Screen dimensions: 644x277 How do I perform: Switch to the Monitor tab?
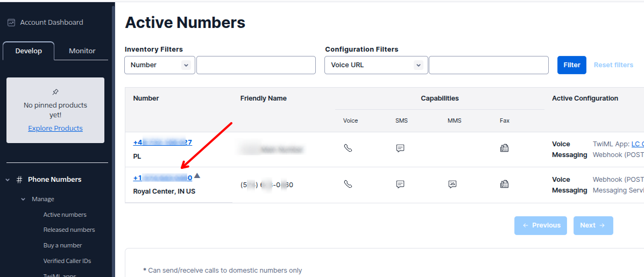point(82,51)
